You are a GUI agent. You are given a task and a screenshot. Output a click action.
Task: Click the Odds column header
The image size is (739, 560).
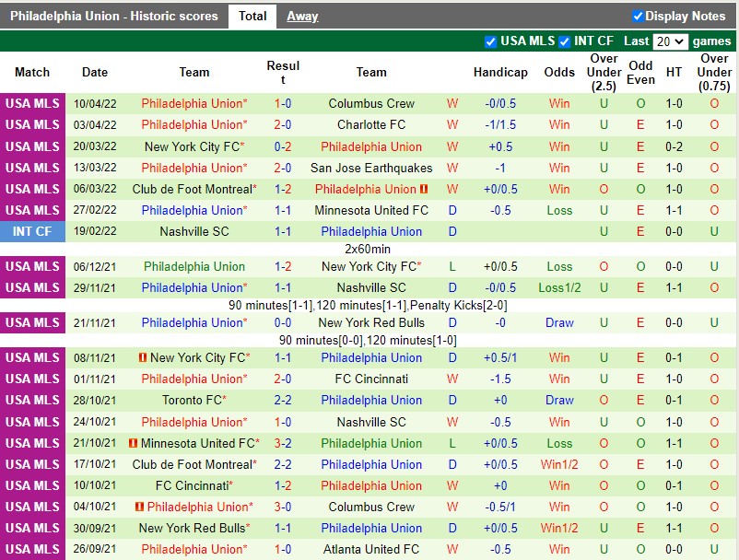(559, 73)
